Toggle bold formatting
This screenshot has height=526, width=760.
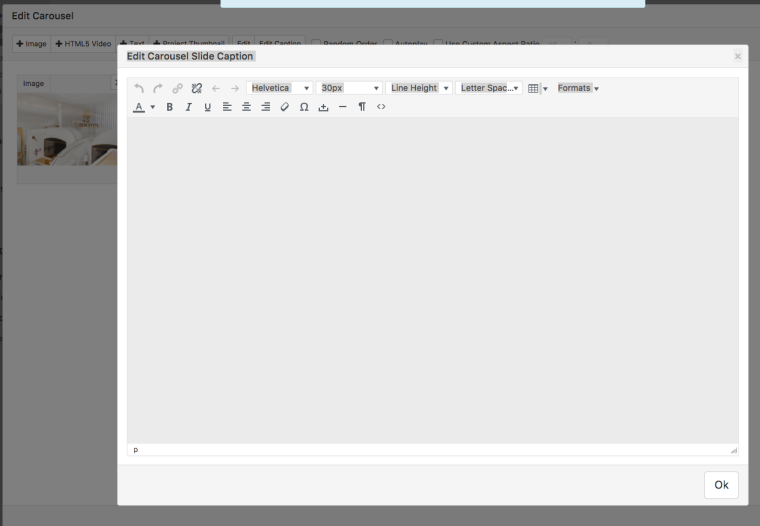tap(169, 107)
